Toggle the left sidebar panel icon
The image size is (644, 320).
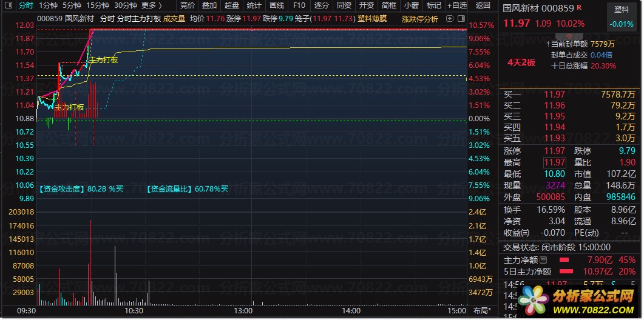point(10,5)
